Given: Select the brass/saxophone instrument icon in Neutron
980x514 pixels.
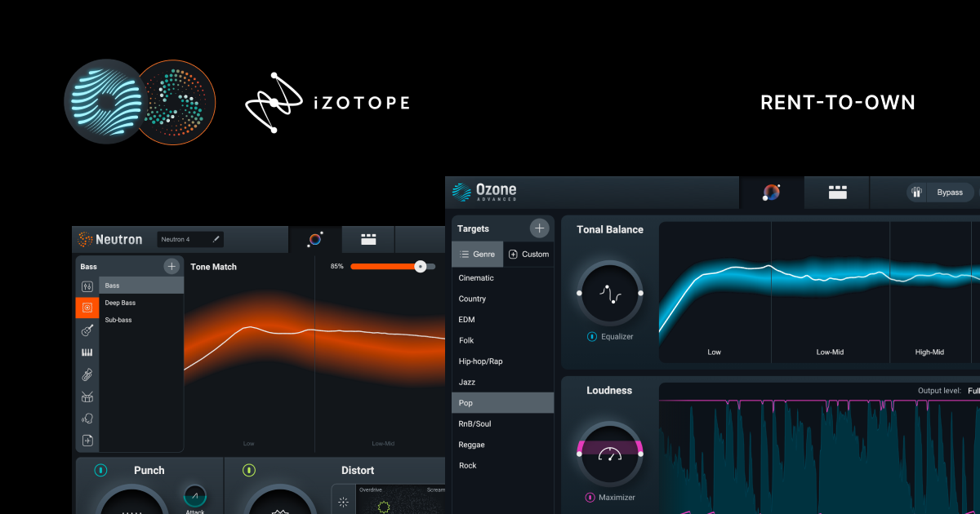Looking at the screenshot, I should tap(87, 375).
